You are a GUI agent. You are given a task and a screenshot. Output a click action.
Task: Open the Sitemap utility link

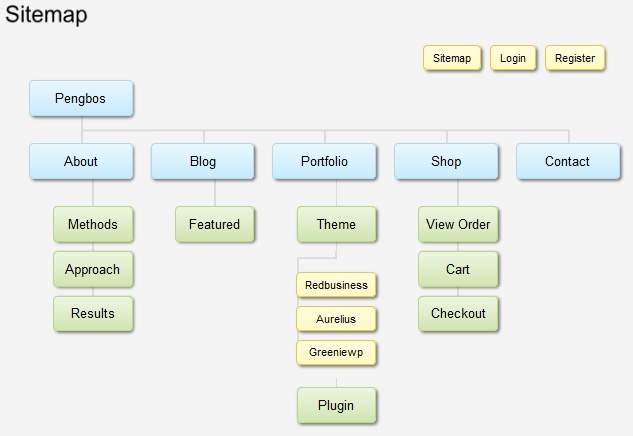[x=452, y=58]
